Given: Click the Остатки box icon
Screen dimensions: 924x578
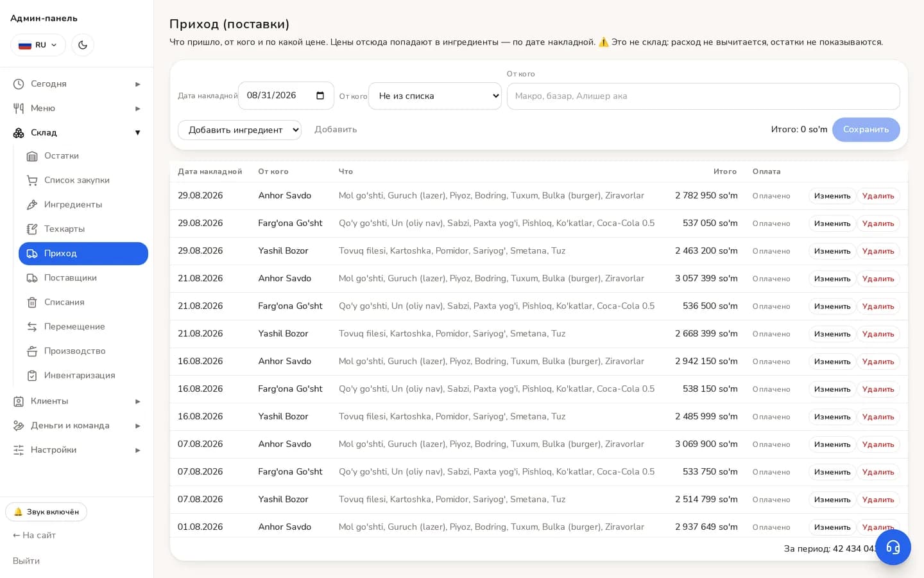Looking at the screenshot, I should click(x=32, y=156).
